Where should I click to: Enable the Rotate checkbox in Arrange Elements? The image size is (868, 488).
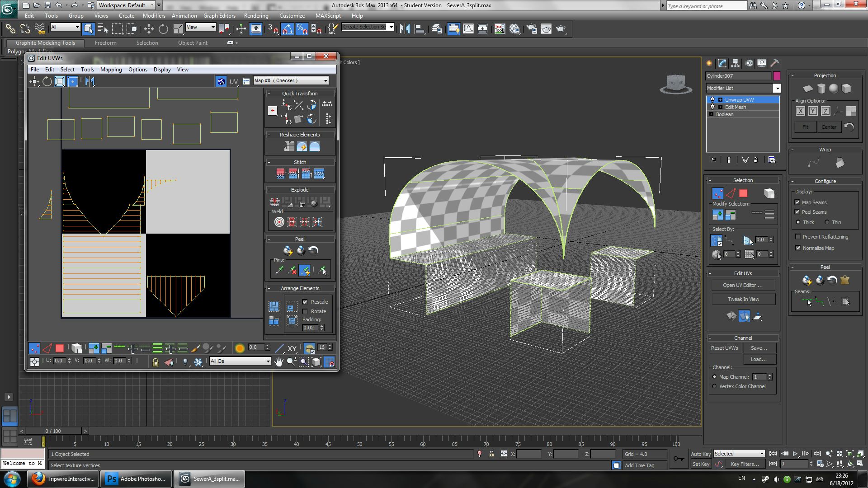coord(305,311)
